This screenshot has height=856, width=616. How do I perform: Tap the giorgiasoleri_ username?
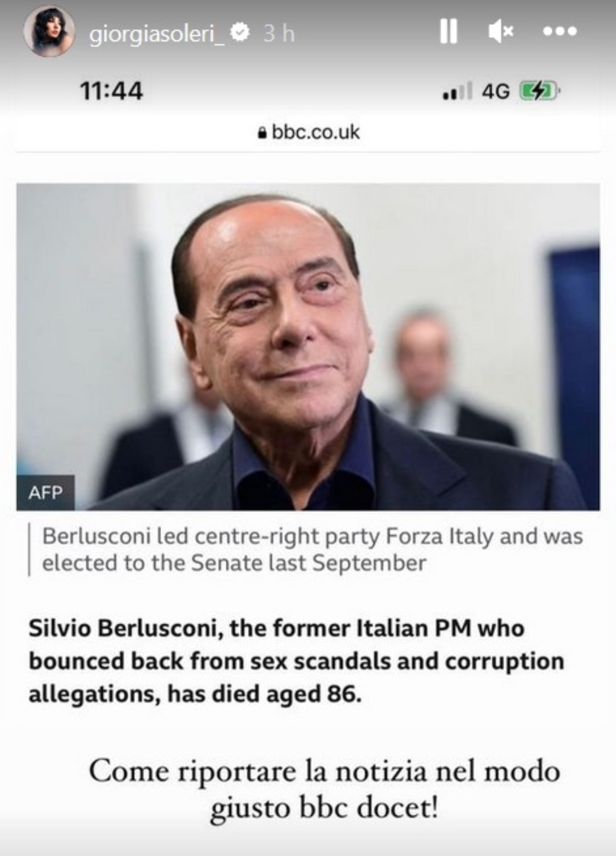157,34
